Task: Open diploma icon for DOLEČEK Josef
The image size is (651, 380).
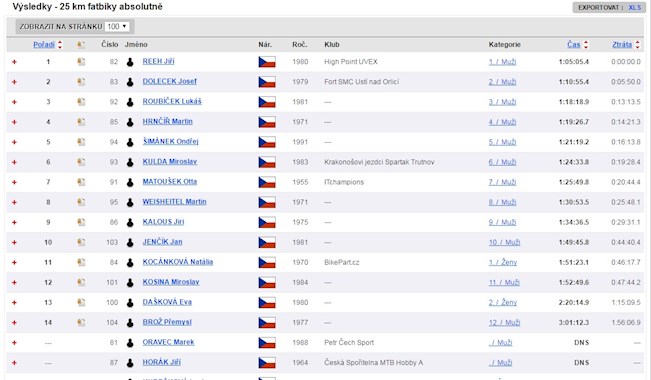Action: tap(81, 82)
